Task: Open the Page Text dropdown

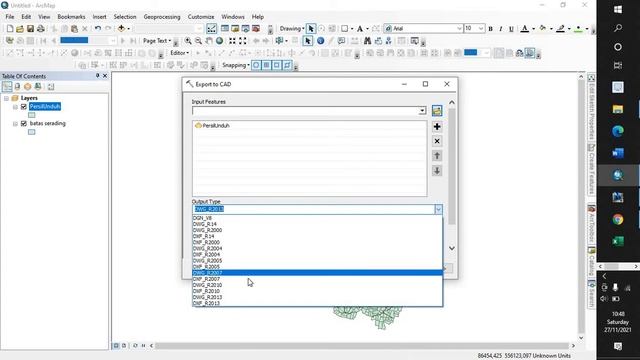Action: click(157, 41)
